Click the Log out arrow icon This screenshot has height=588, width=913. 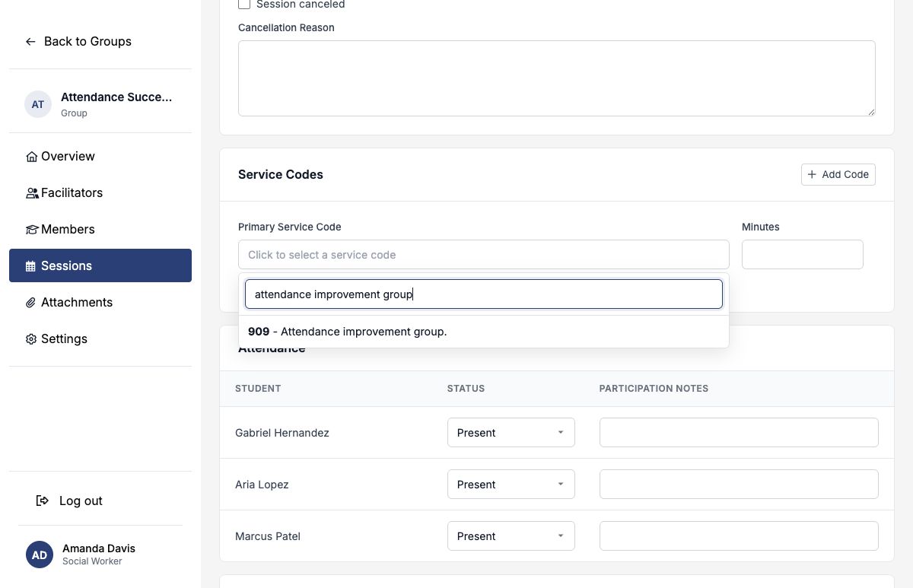pos(43,501)
